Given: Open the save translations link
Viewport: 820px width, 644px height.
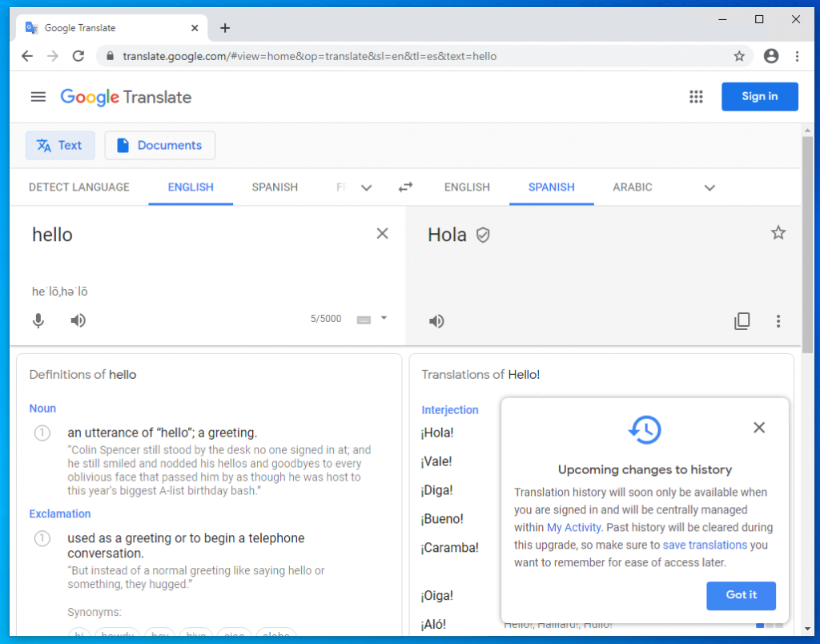Looking at the screenshot, I should [x=705, y=545].
